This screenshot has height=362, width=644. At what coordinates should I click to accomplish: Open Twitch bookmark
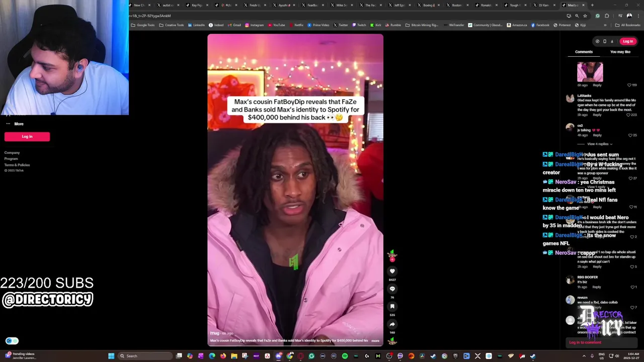click(x=359, y=25)
